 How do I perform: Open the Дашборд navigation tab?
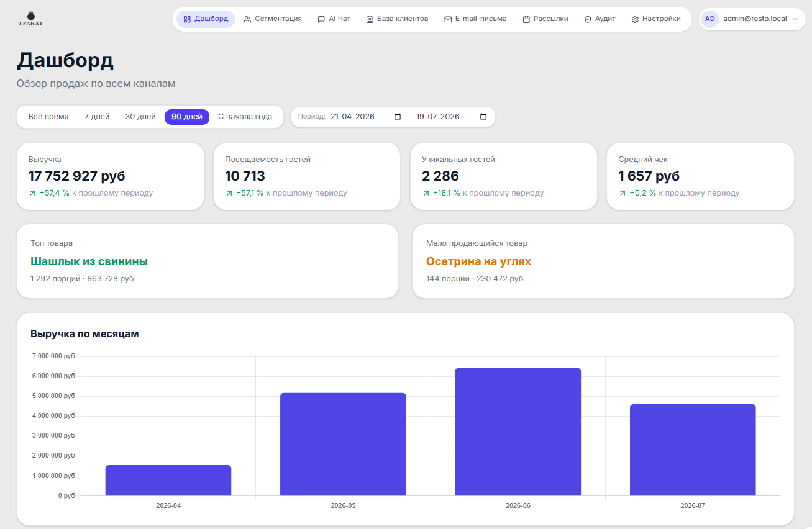point(206,19)
